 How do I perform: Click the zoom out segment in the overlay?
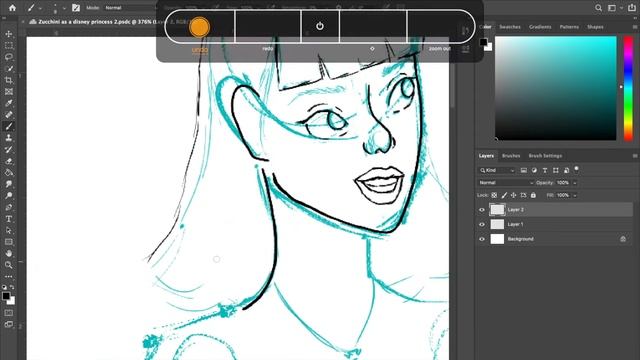440,26
